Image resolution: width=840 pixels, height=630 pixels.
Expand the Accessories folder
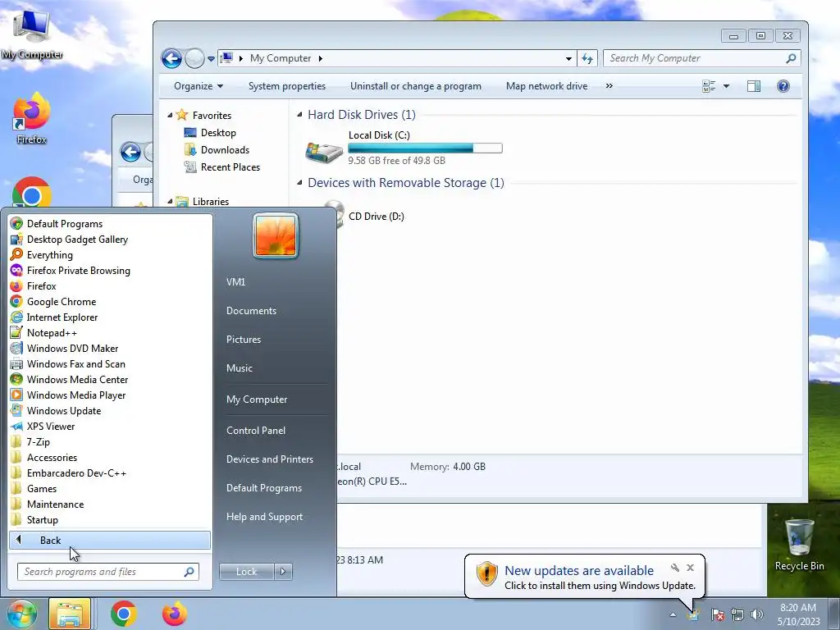click(x=44, y=458)
